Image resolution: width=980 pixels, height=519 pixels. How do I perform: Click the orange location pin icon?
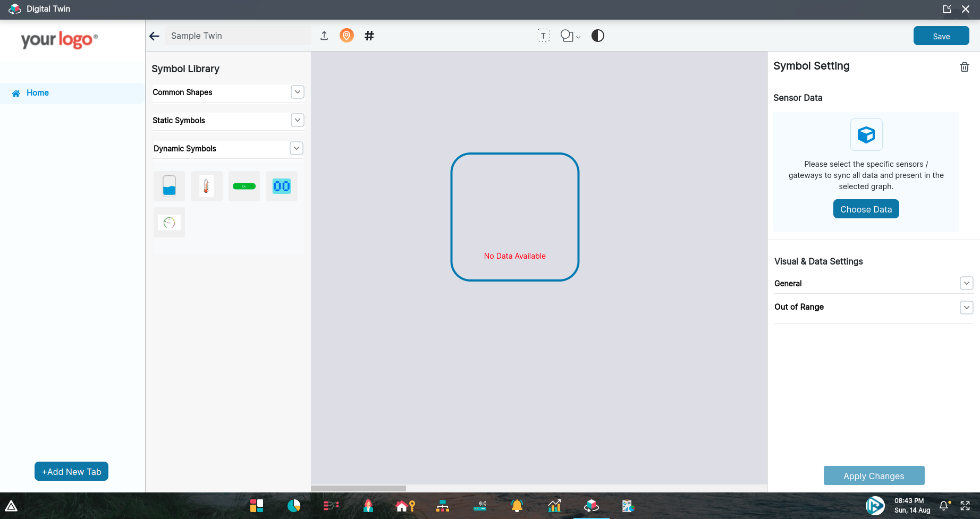[347, 36]
